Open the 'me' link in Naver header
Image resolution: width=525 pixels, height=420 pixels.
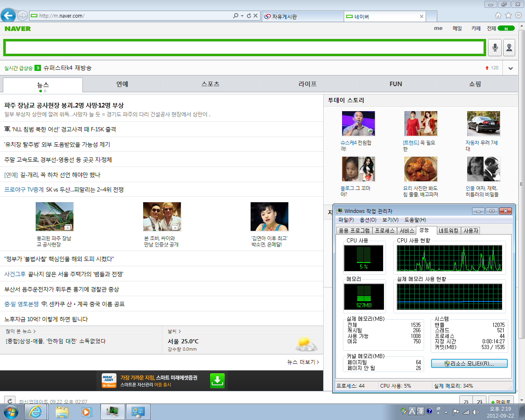click(438, 28)
